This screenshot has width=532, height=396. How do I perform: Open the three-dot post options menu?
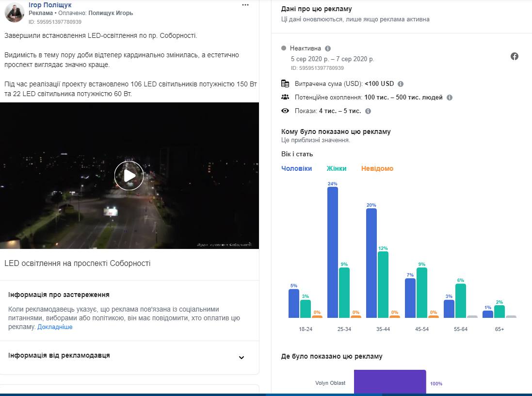tap(245, 5)
